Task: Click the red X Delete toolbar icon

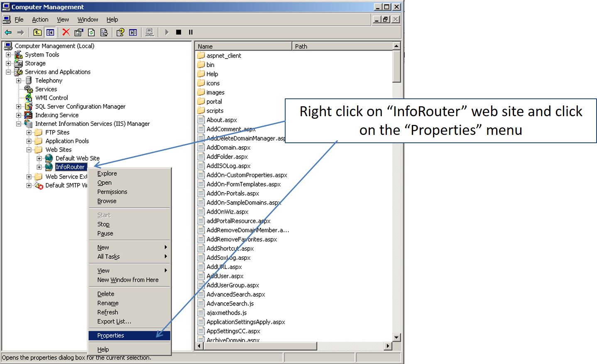Action: [66, 32]
